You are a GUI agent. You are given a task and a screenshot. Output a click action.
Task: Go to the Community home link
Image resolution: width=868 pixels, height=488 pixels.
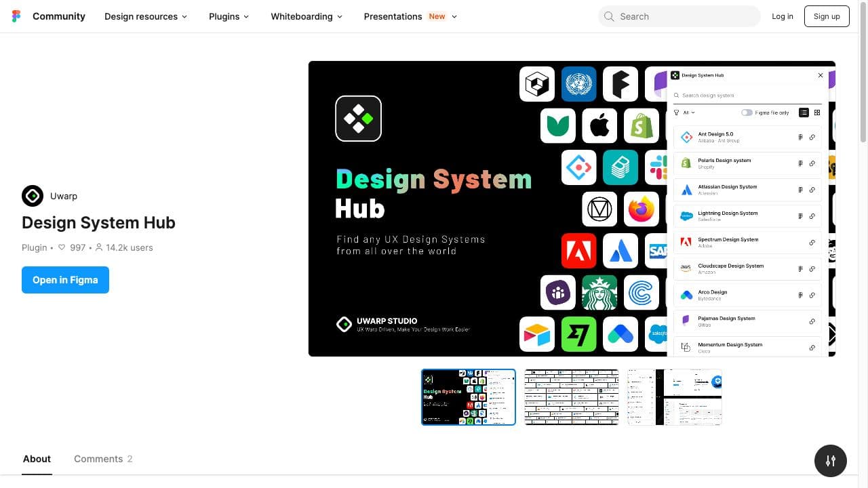click(59, 16)
